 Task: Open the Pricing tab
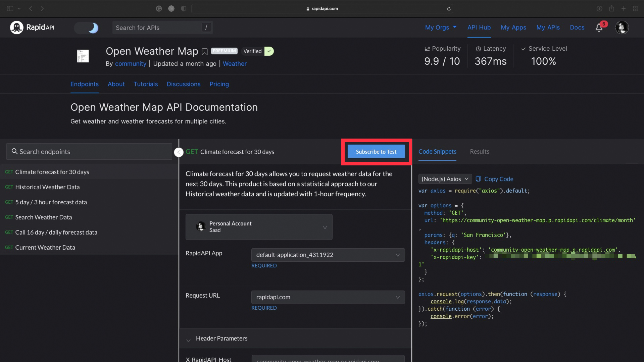pos(219,84)
